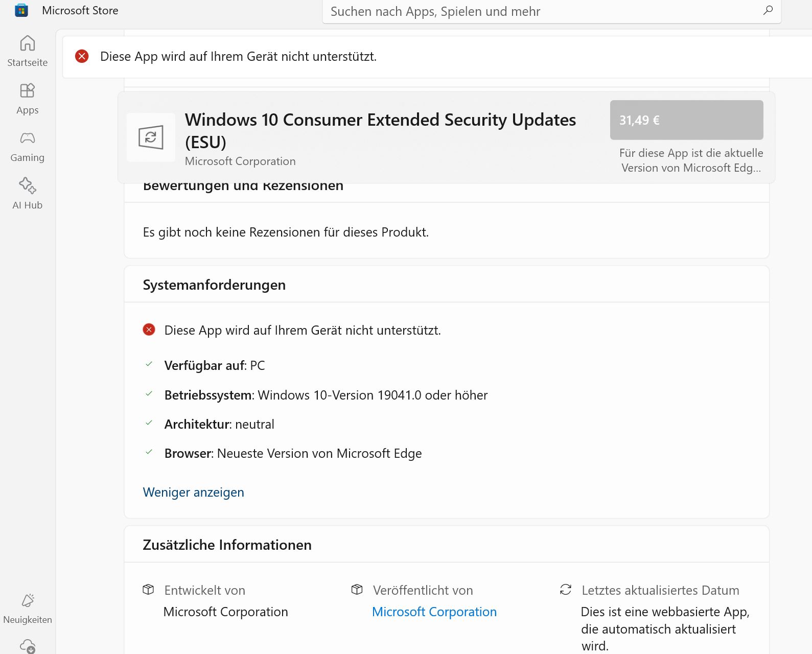812x654 pixels.
Task: Click the Systemanforderungen section header
Action: 214,285
